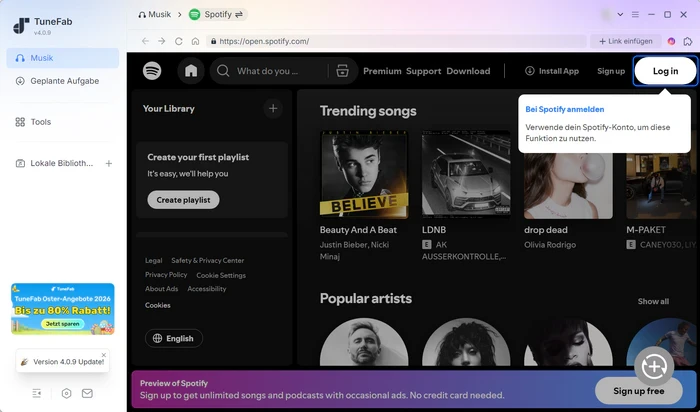Click the TuneFab logo icon
The height and width of the screenshot is (412, 700).
click(21, 25)
